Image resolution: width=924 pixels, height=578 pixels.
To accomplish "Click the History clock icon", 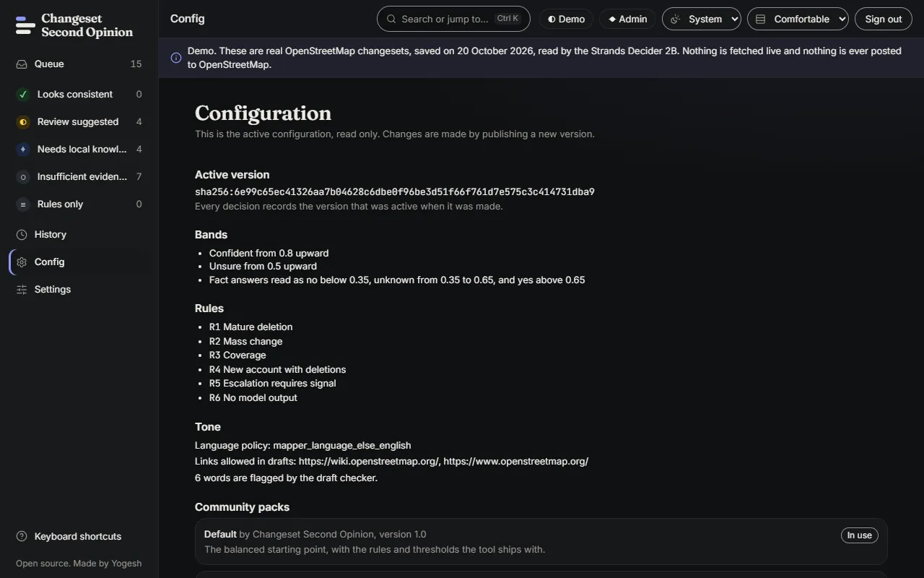I will coord(22,234).
